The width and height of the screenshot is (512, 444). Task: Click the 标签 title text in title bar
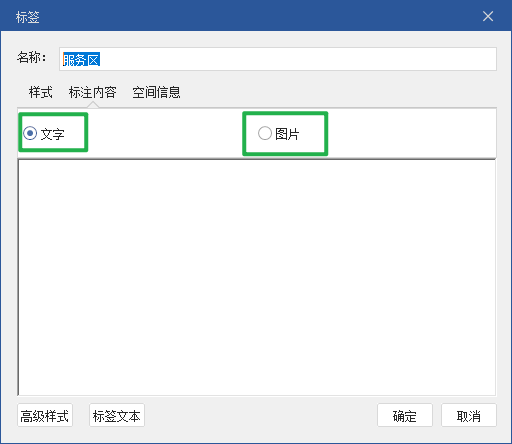[x=27, y=17]
